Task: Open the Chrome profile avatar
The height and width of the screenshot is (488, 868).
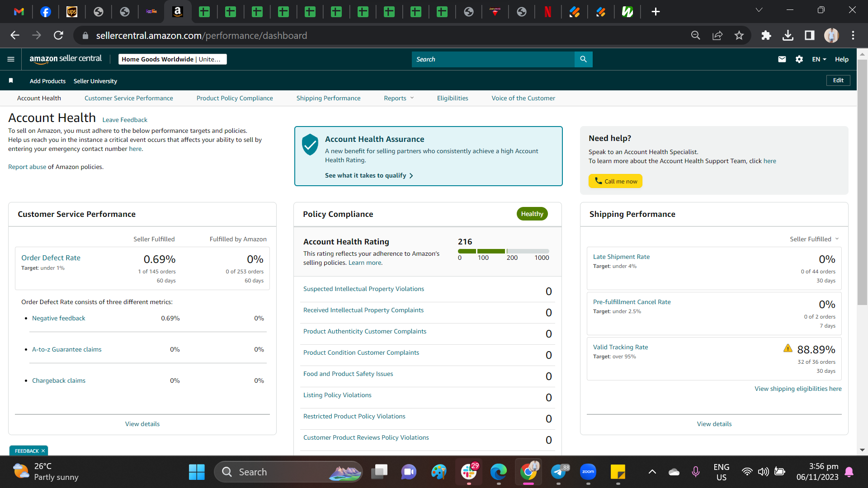Action: tap(831, 35)
